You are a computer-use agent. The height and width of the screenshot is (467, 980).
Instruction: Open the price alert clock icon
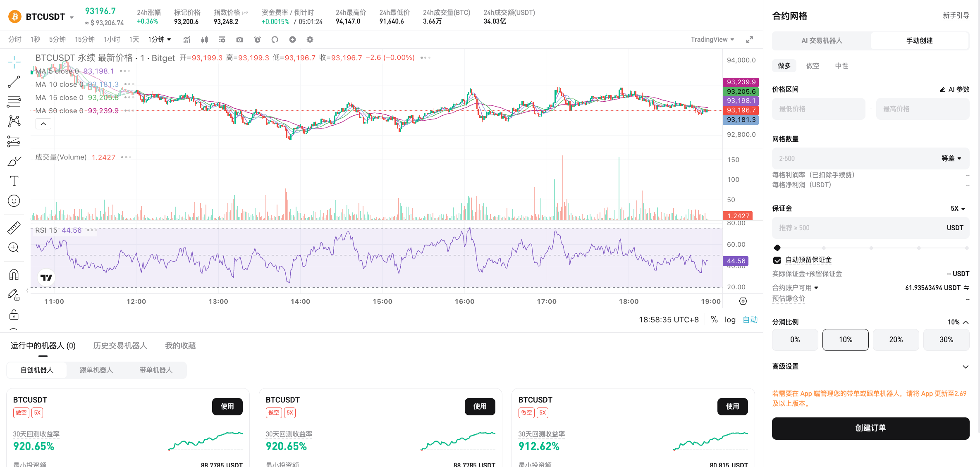257,40
